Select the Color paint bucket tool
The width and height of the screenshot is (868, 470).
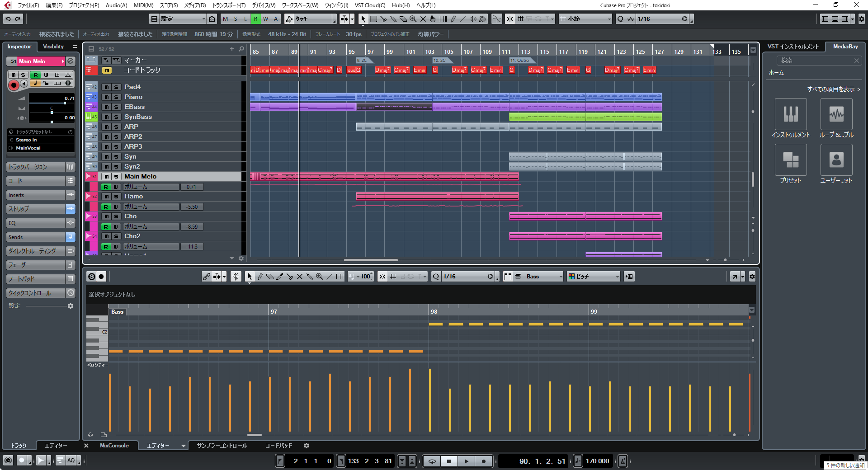(483, 19)
